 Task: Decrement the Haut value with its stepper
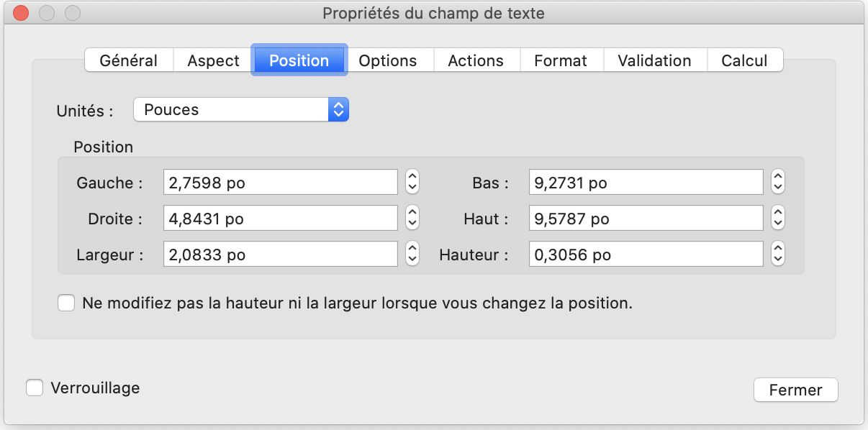[x=777, y=222]
